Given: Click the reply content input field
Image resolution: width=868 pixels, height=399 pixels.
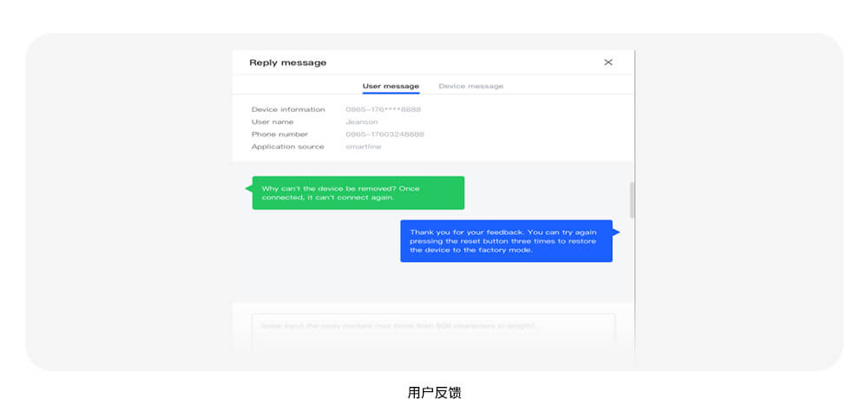Looking at the screenshot, I should coord(433,333).
